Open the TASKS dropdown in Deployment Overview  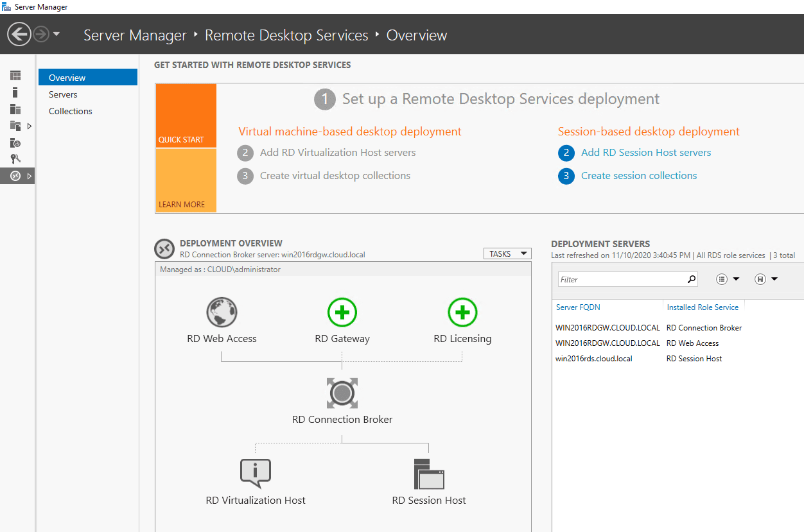(x=507, y=253)
